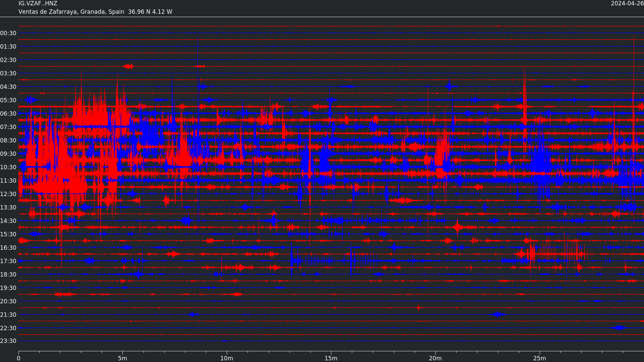
Task: Select the 09:30 time row label
Action: pyautogui.click(x=8, y=154)
